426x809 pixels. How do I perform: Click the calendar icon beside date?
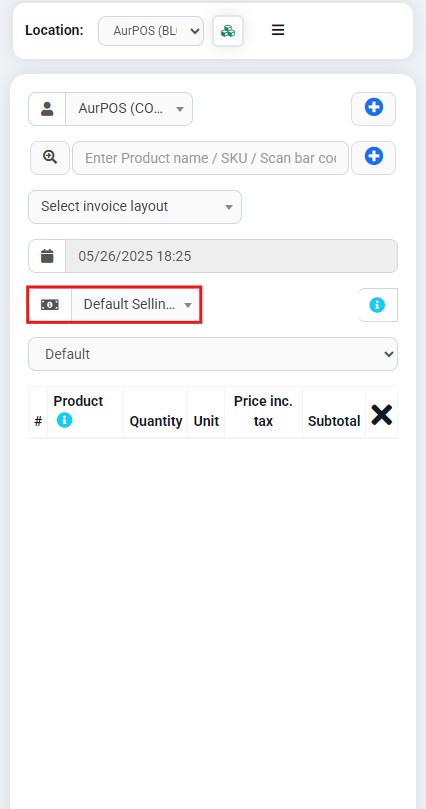[47, 256]
